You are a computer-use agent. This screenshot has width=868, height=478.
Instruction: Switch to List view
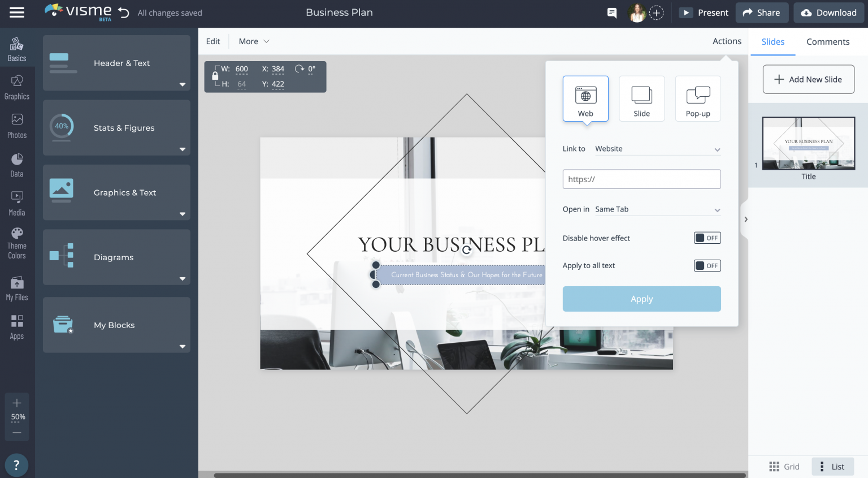(x=832, y=467)
